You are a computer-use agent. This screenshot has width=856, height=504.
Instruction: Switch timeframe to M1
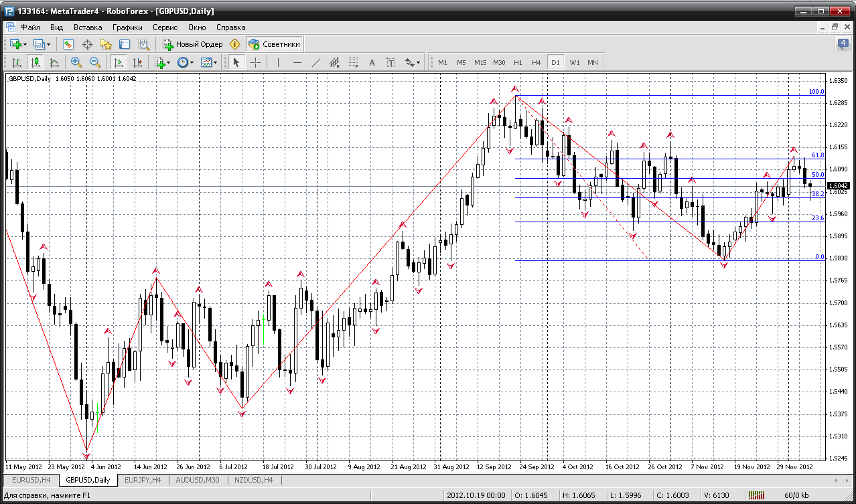(443, 62)
